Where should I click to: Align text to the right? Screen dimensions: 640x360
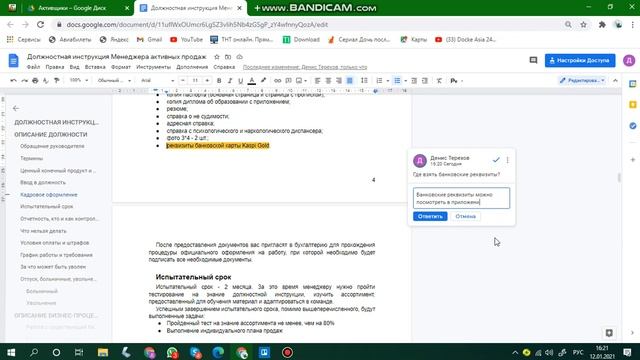pyautogui.click(x=339, y=81)
